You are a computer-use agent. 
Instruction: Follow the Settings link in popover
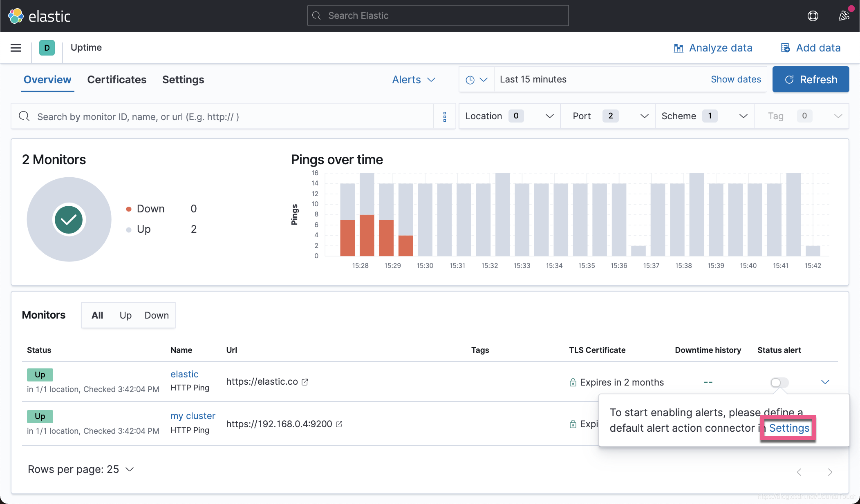[789, 428]
